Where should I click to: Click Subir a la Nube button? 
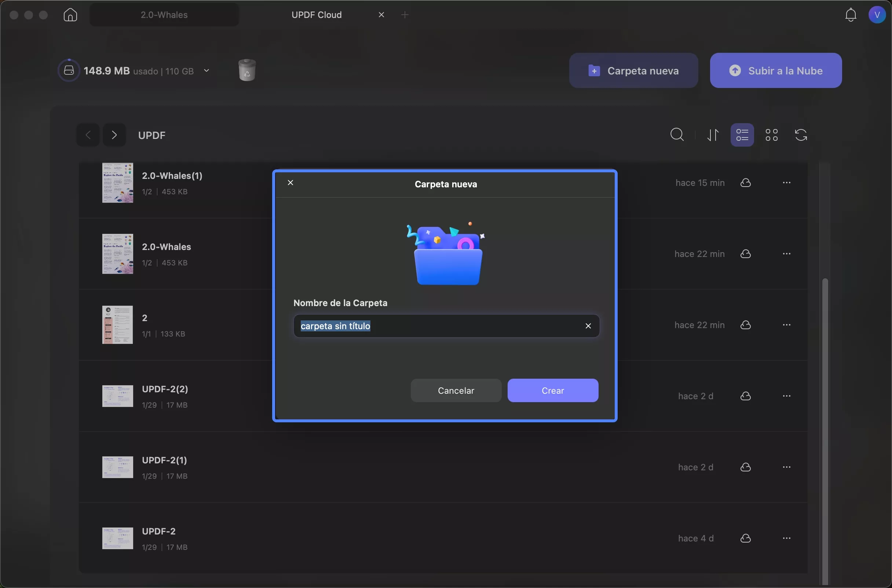pos(776,70)
